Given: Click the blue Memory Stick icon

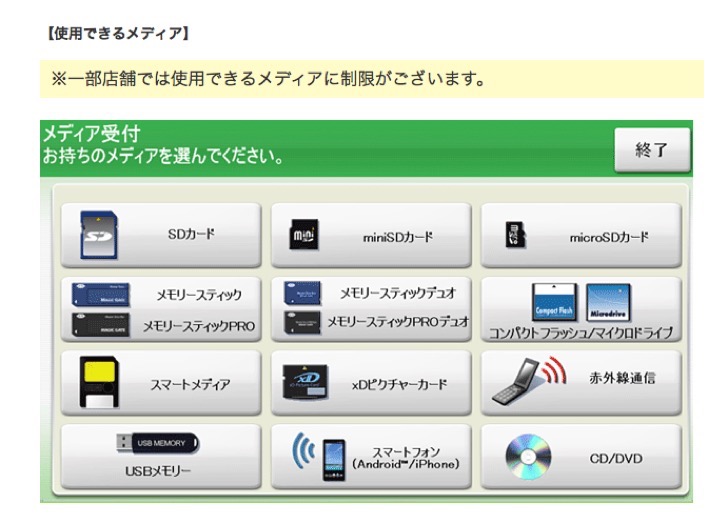Looking at the screenshot, I should click(100, 294).
